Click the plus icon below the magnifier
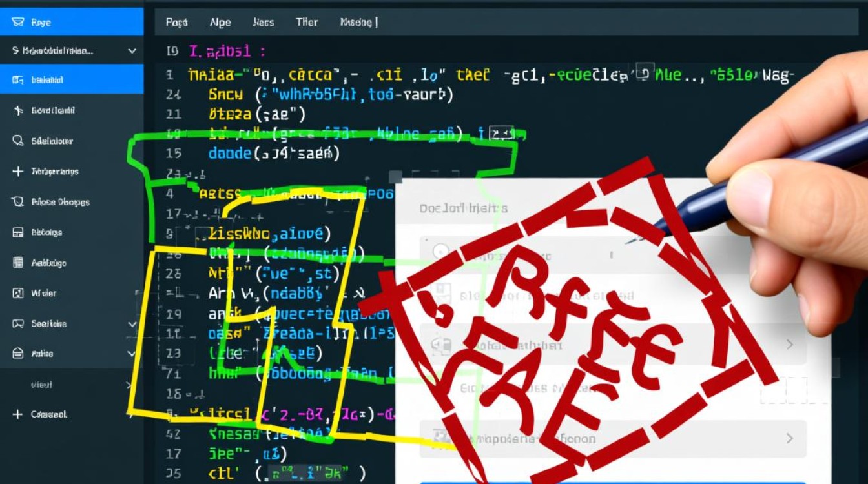This screenshot has height=484, width=868. (x=17, y=172)
